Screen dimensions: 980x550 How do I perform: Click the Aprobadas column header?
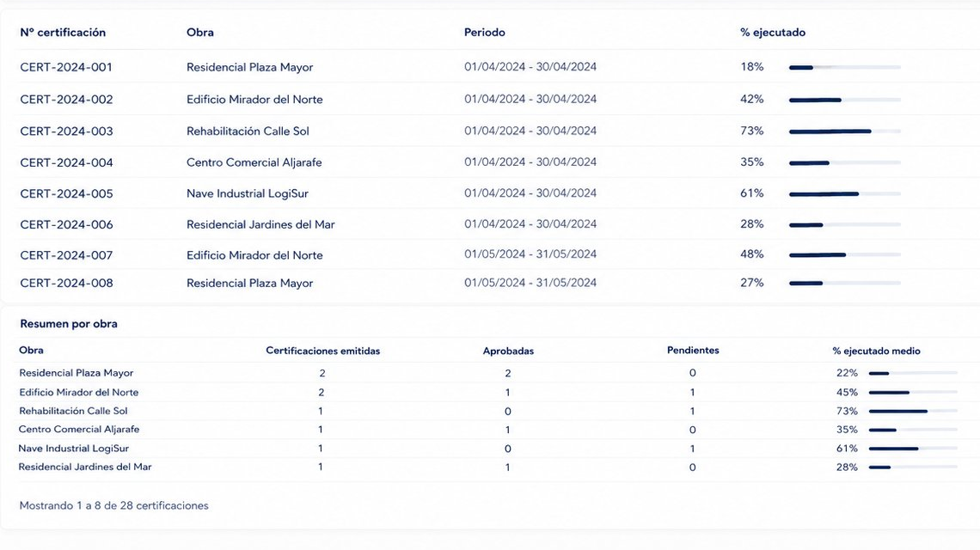coord(508,351)
